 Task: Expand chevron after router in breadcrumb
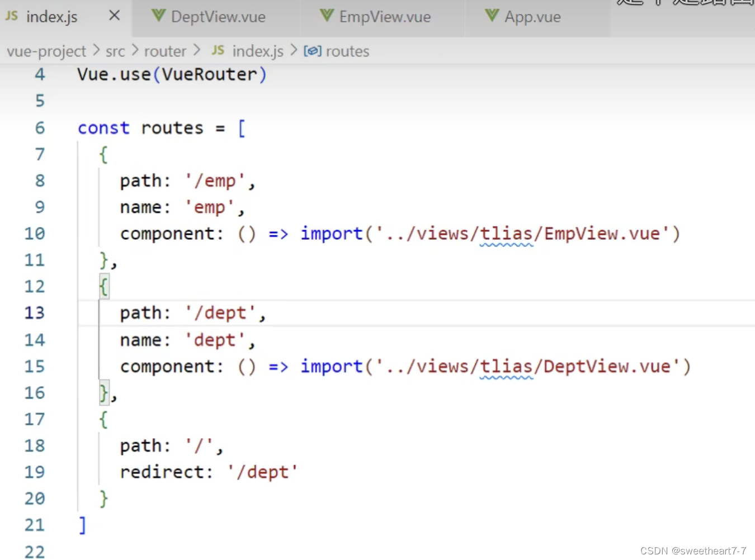[197, 51]
